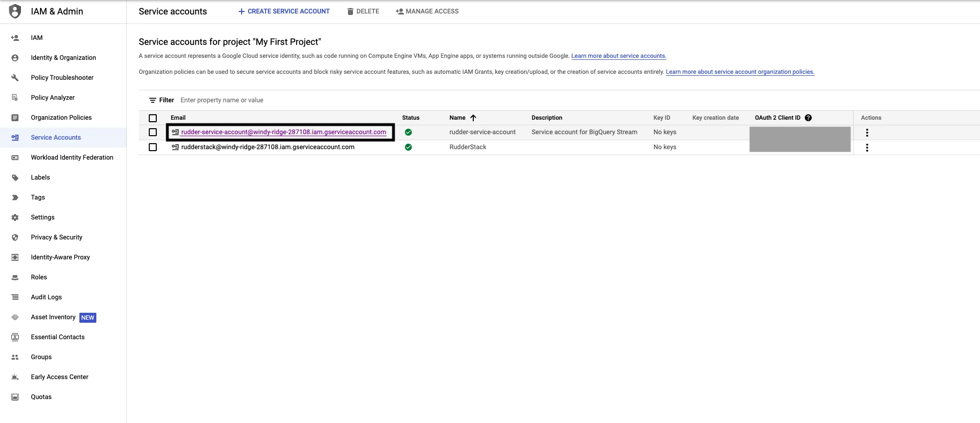The image size is (980, 423).
Task: Click rudderstack@windy-ridge-287108 email text
Action: 268,147
